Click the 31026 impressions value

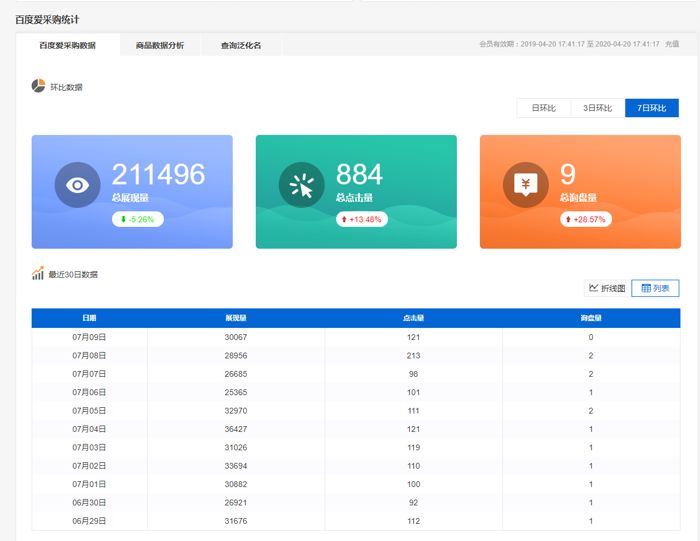pos(236,447)
